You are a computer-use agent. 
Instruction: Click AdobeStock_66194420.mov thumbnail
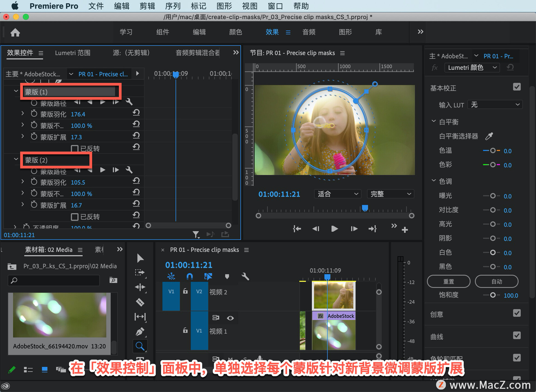click(60, 315)
